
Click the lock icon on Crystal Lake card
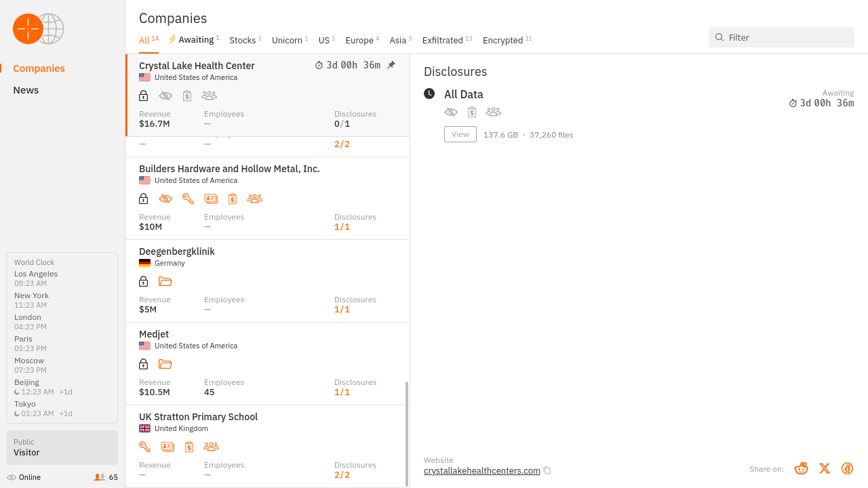point(143,96)
